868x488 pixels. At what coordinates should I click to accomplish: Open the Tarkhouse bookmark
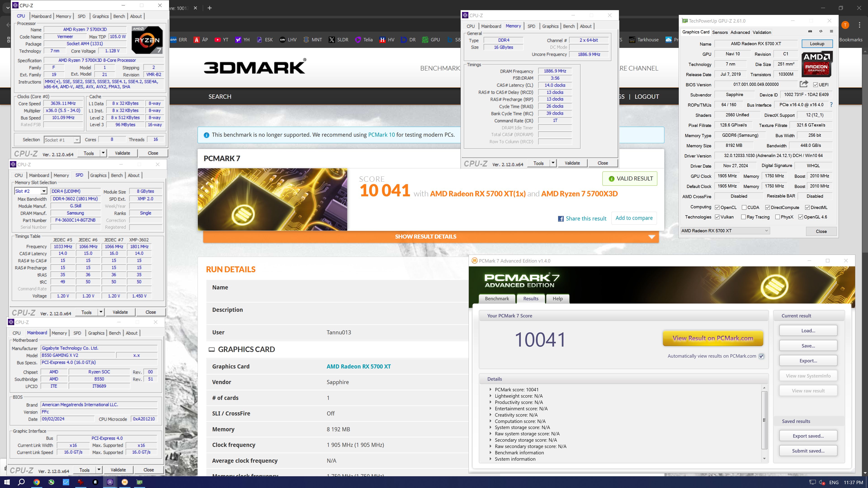point(644,40)
